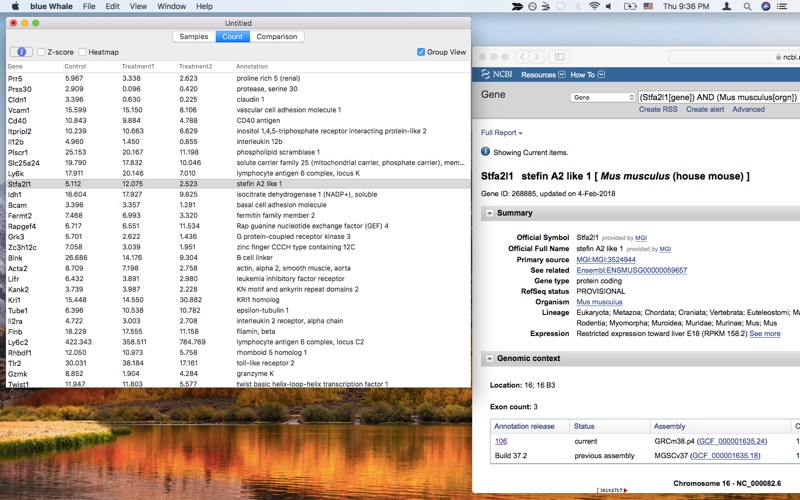Open Spotlight search in the menu bar
Screen dimensions: 800x500
(x=747, y=7)
